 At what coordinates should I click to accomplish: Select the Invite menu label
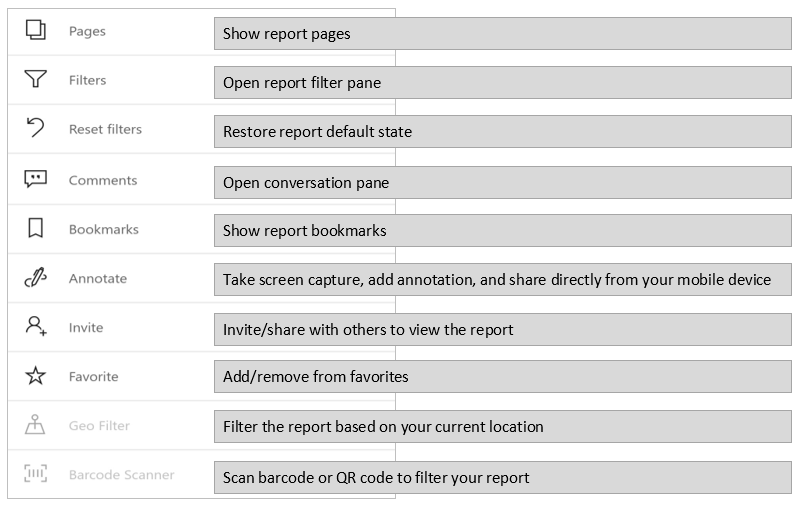coord(86,327)
